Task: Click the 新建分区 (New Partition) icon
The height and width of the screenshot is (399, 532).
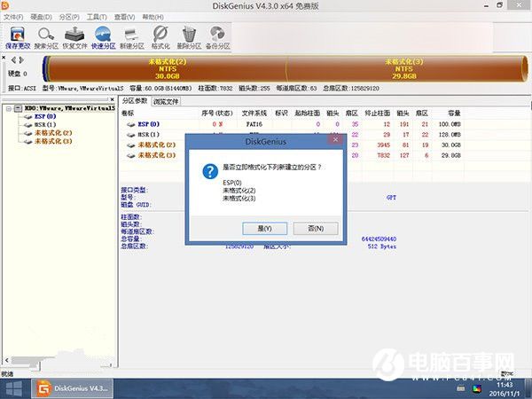Action: (132, 37)
